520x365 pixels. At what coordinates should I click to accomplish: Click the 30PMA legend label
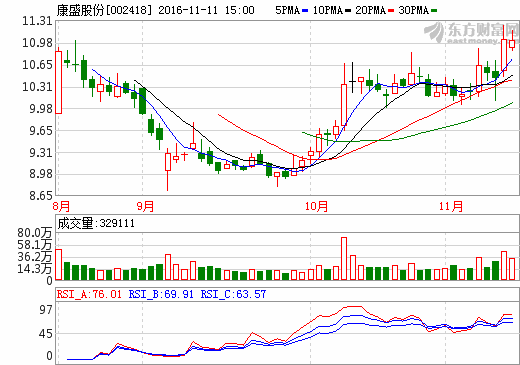[413, 10]
